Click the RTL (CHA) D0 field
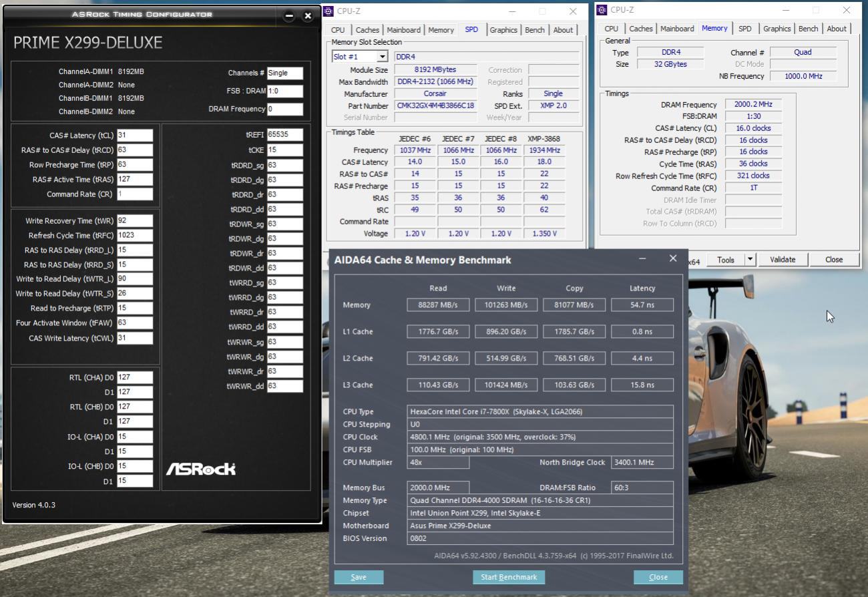Image resolution: width=868 pixels, height=597 pixels. 135,377
